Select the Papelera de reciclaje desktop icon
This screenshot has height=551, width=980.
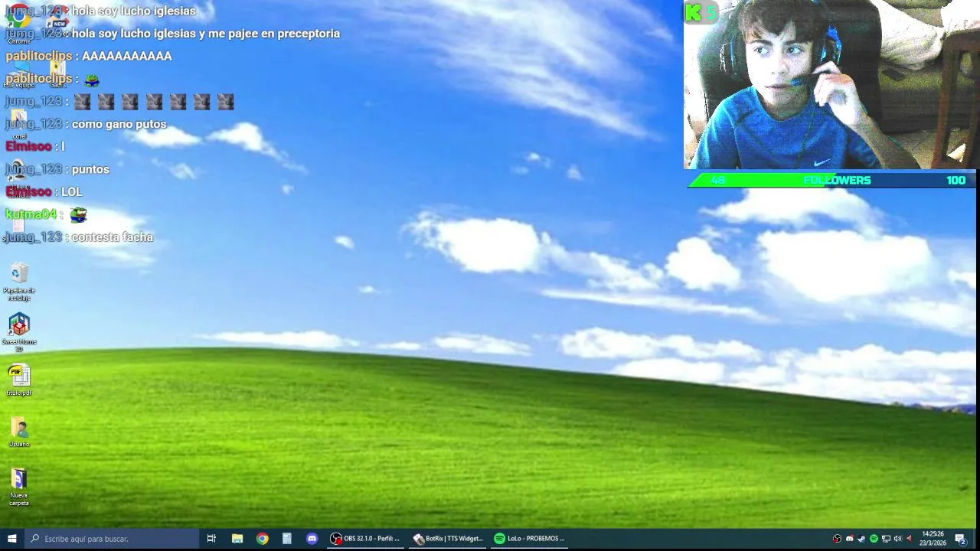[x=19, y=282]
